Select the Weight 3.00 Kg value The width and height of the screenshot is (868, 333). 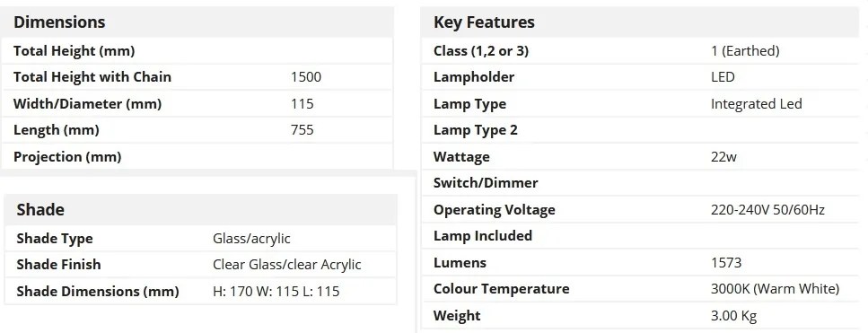point(734,316)
